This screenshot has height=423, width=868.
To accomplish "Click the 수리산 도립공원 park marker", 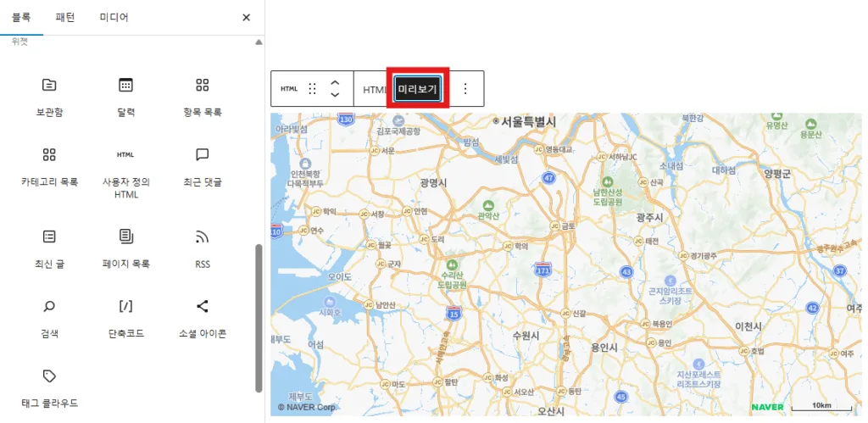I will (x=453, y=276).
